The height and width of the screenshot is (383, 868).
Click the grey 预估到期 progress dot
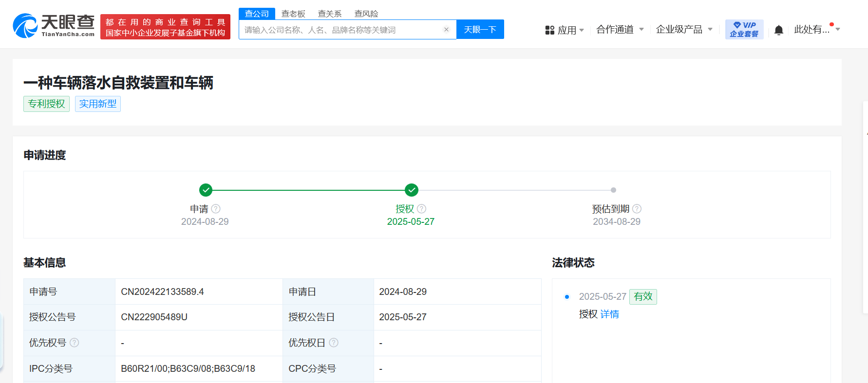click(x=613, y=190)
